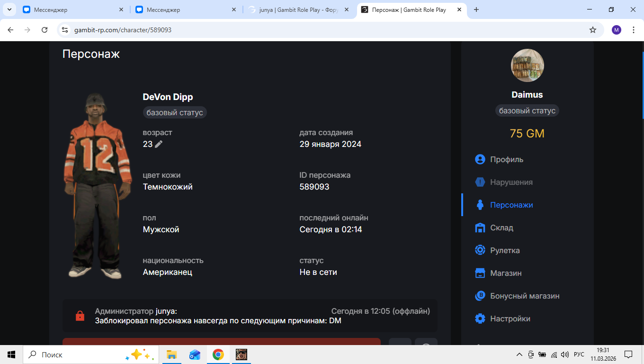Click the Daimus profile avatar

tap(527, 65)
